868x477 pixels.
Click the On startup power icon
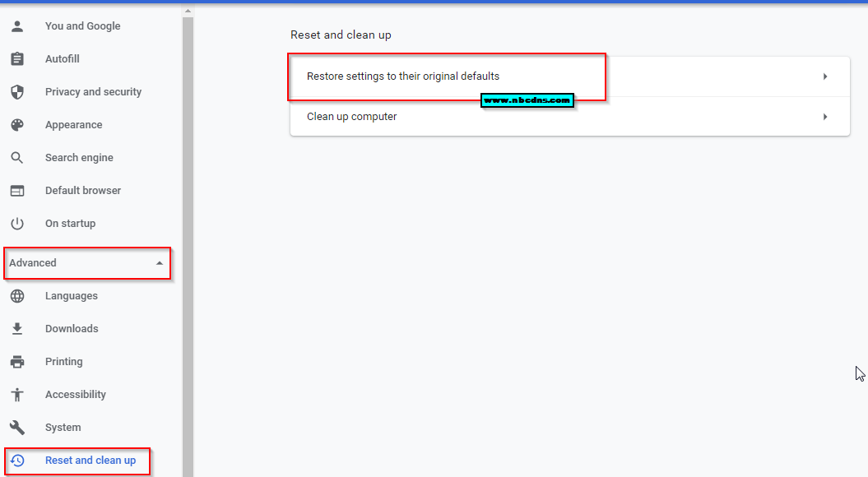click(17, 224)
